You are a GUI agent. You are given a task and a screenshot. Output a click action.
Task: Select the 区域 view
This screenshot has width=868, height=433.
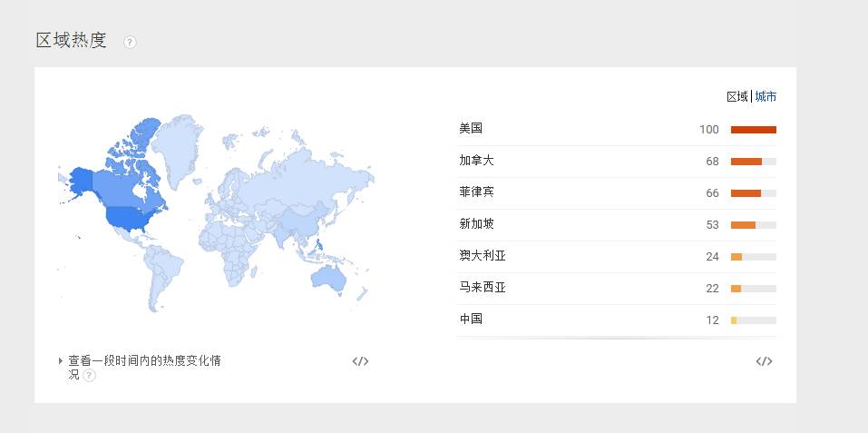737,97
